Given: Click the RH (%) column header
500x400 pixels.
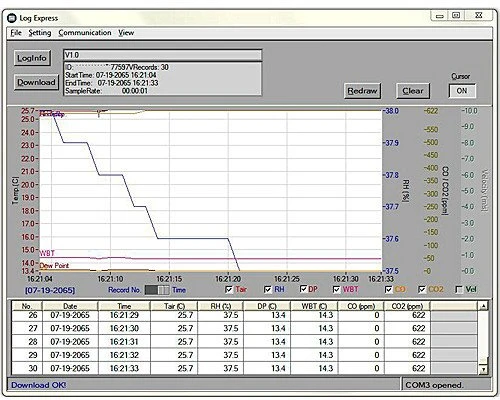Looking at the screenshot, I should pos(221,306).
